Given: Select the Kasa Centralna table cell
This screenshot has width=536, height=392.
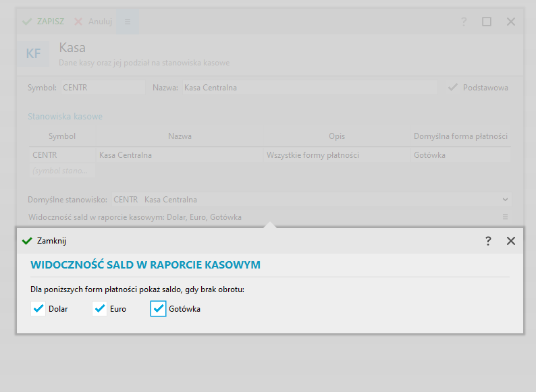Looking at the screenshot, I should tap(180, 155).
